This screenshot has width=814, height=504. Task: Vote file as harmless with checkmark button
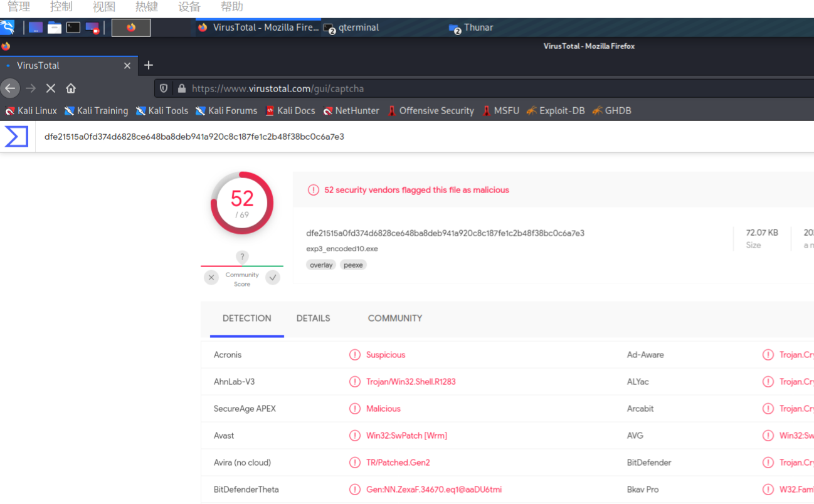pos(273,277)
